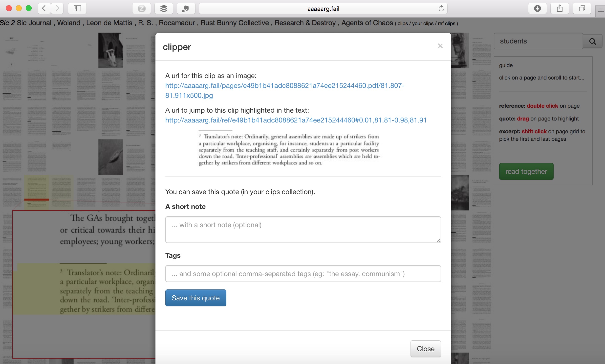Show all open tabs overview
Viewport: 605px width, 364px height.
click(582, 8)
